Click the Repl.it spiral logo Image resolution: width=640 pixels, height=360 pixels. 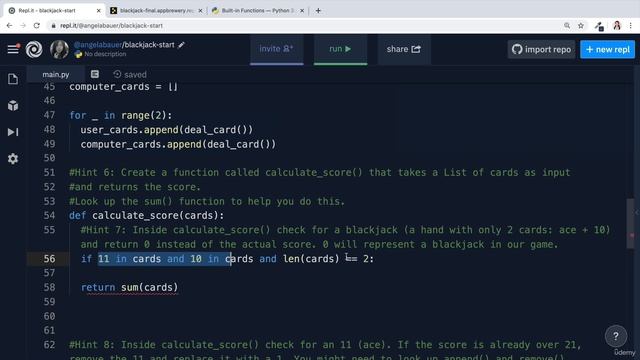(34, 49)
